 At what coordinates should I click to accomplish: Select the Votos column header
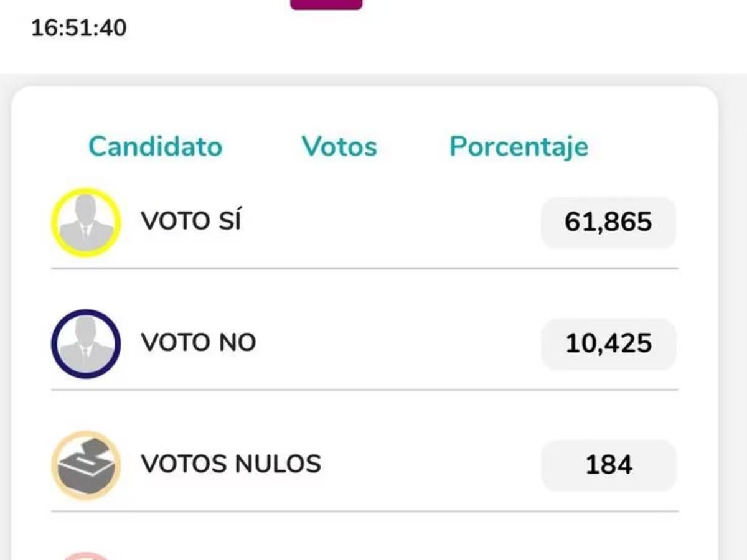click(x=339, y=147)
